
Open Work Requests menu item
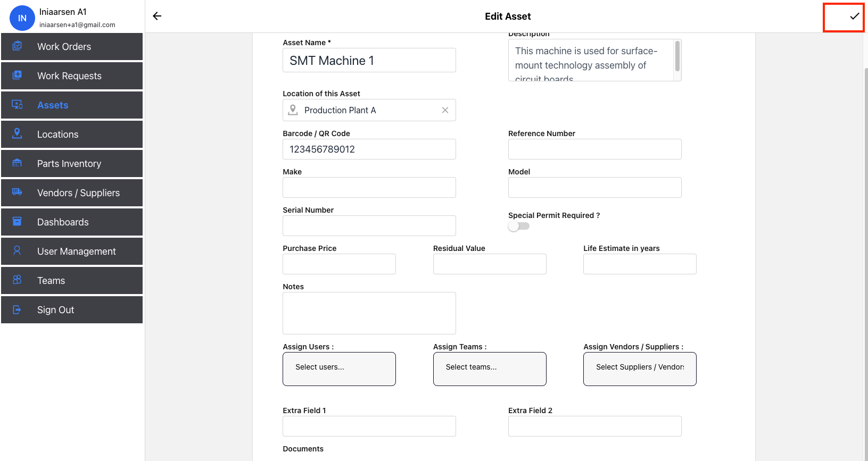pos(72,76)
